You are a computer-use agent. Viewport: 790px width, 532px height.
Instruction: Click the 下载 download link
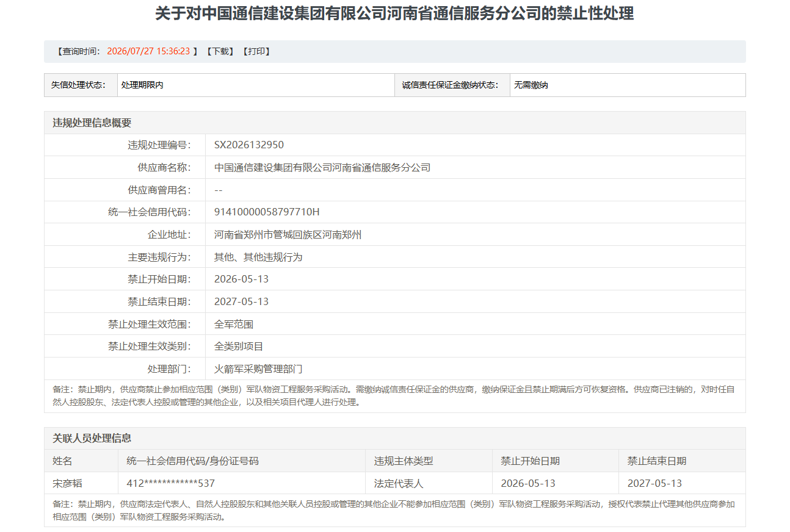(220, 51)
